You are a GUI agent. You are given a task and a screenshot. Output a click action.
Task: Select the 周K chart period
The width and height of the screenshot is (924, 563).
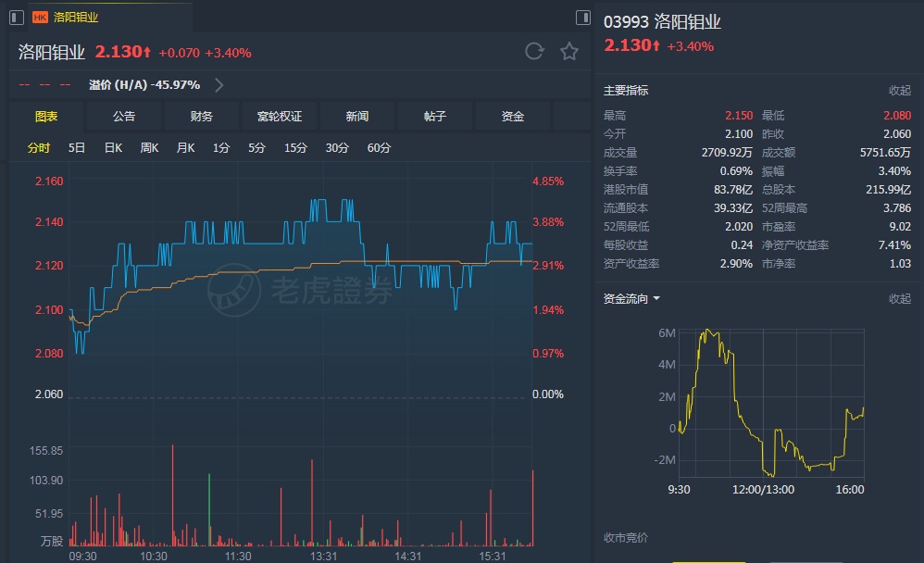click(x=149, y=148)
